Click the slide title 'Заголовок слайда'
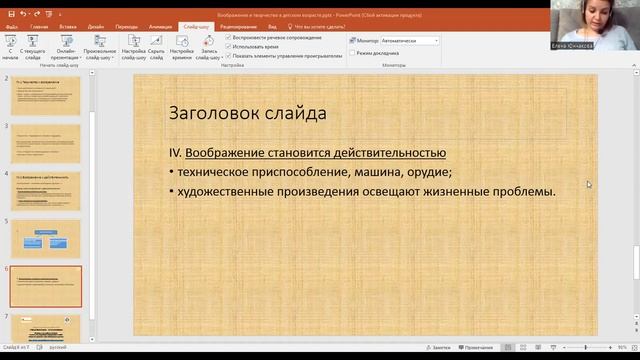The width and height of the screenshot is (640, 360). tap(248, 113)
